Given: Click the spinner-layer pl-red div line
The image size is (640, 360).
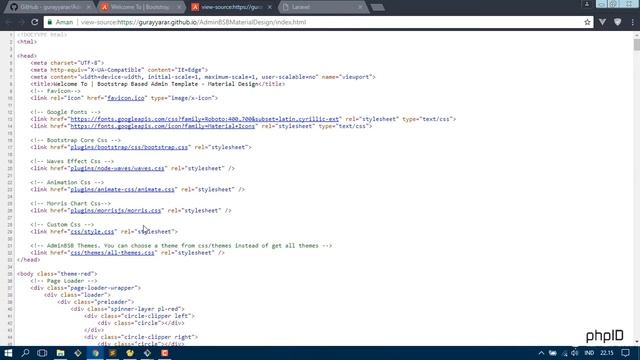Looking at the screenshot, I should point(127,309).
